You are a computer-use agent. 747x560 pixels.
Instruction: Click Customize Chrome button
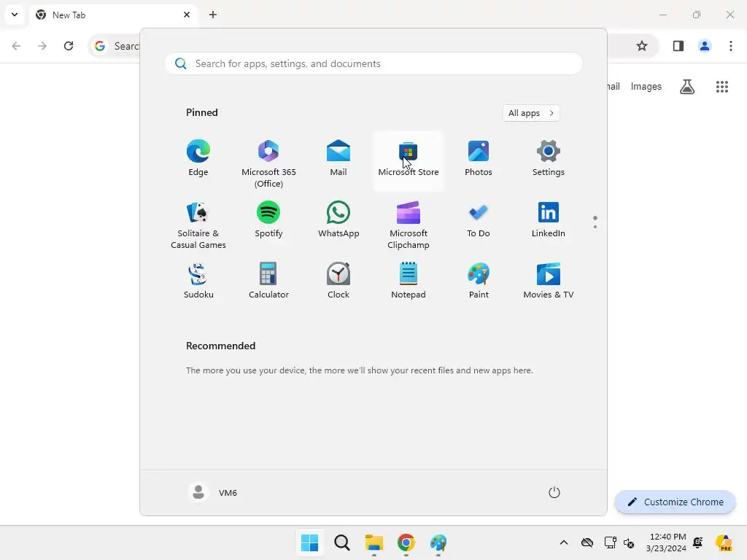pos(675,502)
